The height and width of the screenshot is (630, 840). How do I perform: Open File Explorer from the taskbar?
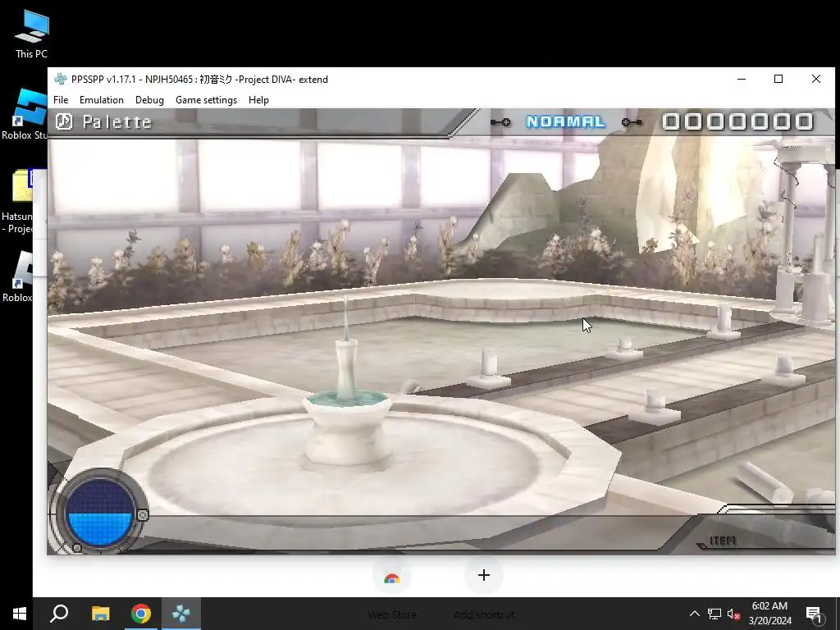tap(100, 614)
